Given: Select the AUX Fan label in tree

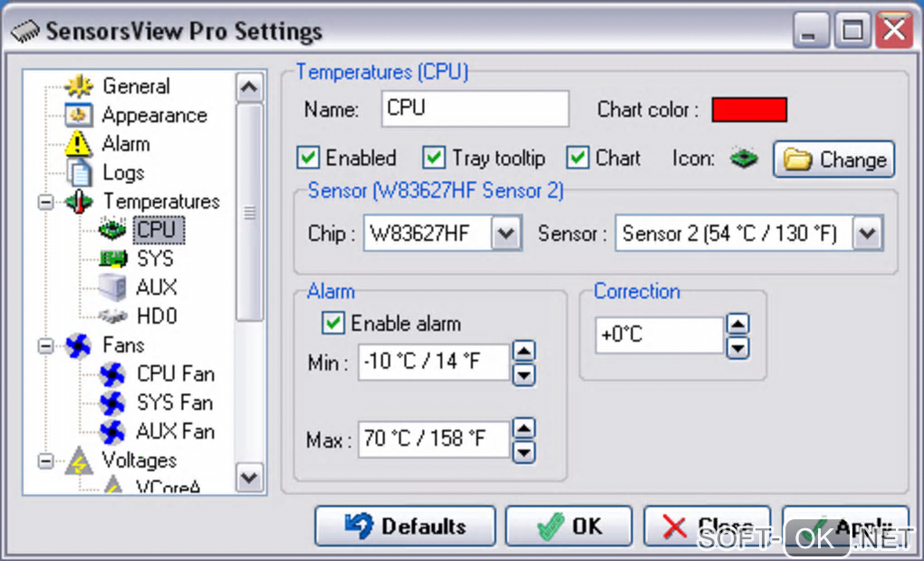Looking at the screenshot, I should coord(176,432).
